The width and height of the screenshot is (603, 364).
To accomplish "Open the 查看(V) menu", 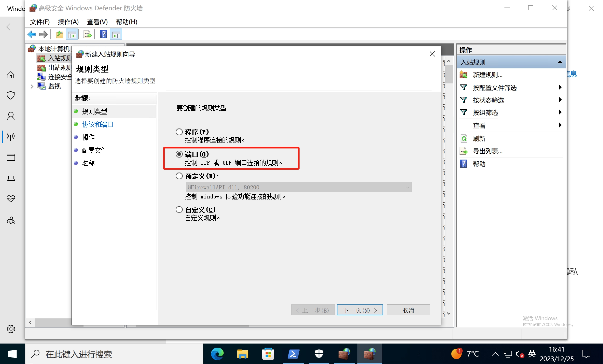I will pos(97,22).
